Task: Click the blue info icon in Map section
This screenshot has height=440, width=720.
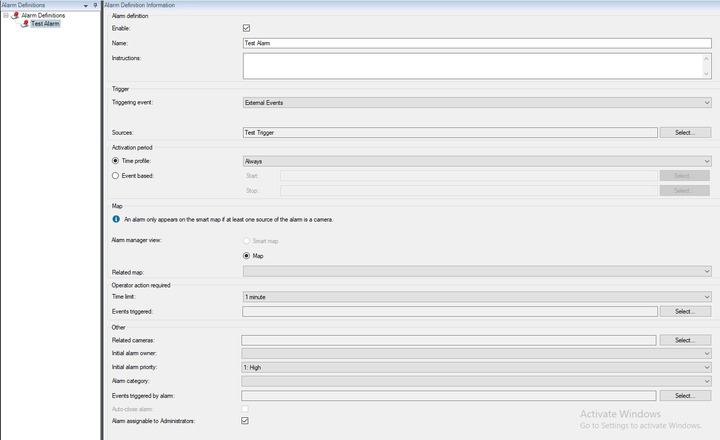Action: click(116, 218)
